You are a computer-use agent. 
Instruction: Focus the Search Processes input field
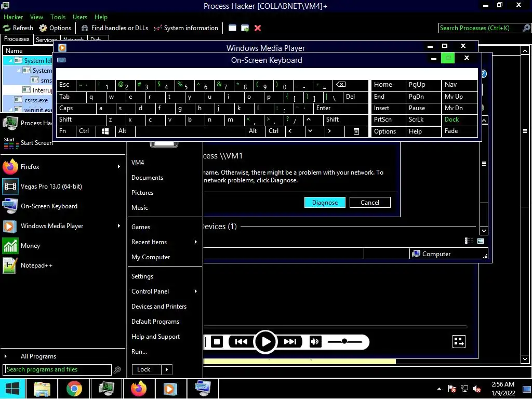tap(481, 28)
